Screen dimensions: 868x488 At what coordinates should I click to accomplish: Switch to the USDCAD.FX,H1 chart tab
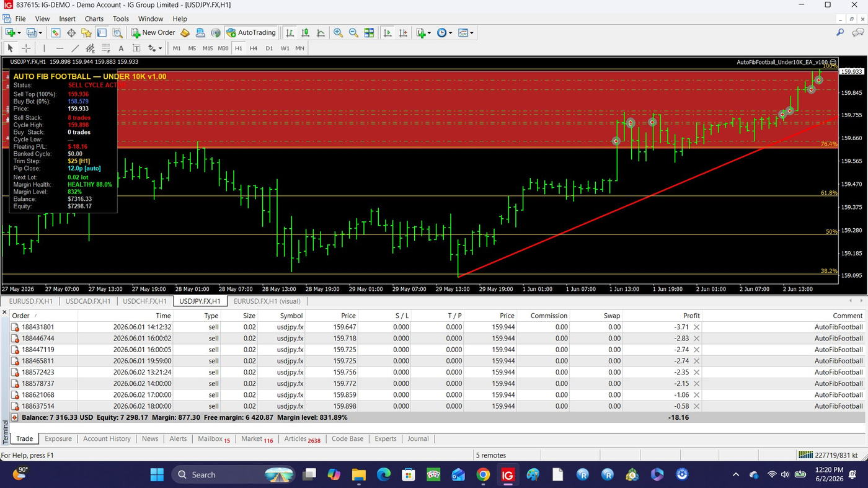pos(87,301)
